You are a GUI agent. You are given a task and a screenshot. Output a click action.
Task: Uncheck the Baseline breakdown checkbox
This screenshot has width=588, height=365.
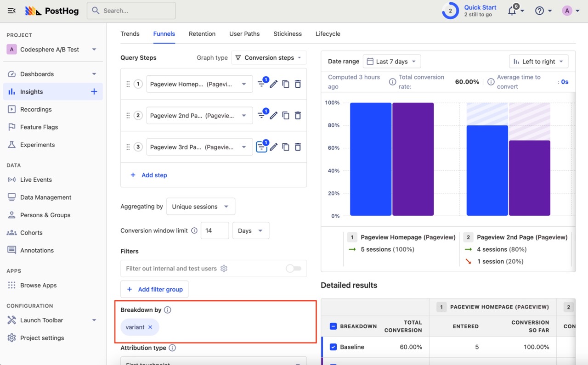click(x=334, y=347)
